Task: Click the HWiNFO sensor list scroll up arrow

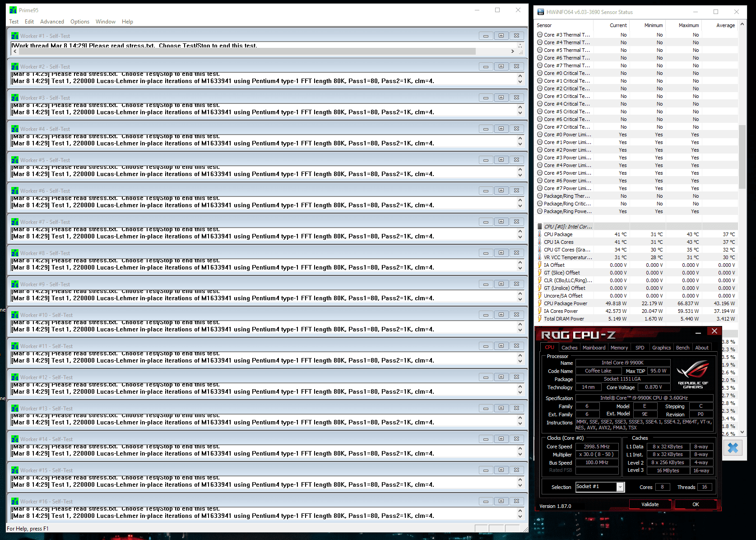Action: tap(742, 24)
